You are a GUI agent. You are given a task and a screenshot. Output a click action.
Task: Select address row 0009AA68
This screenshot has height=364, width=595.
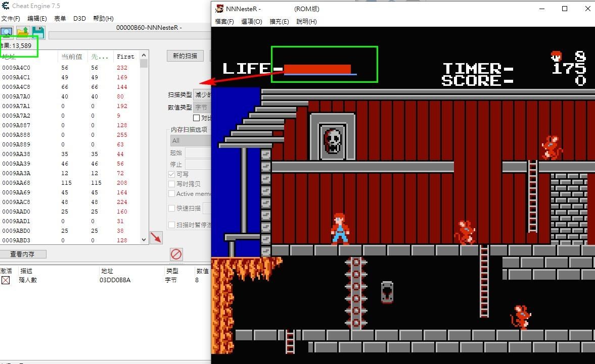pos(70,183)
